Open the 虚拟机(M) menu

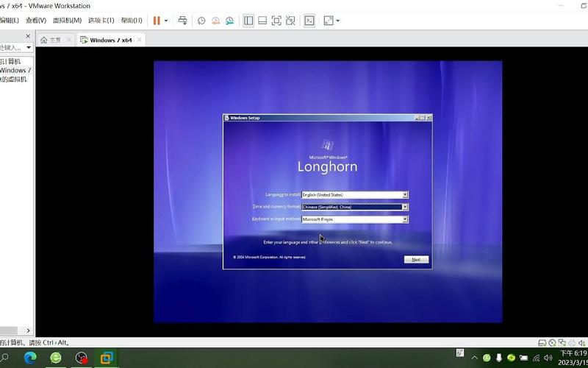click(x=67, y=21)
